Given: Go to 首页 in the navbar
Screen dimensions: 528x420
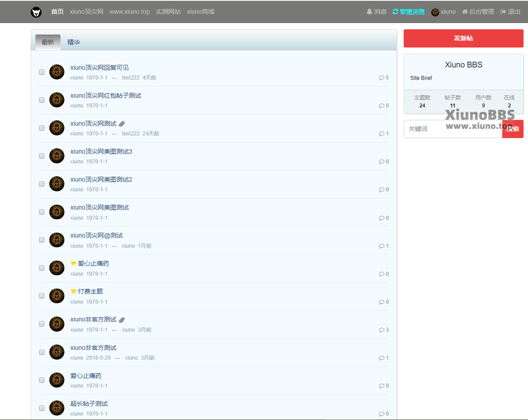Looking at the screenshot, I should coord(57,12).
